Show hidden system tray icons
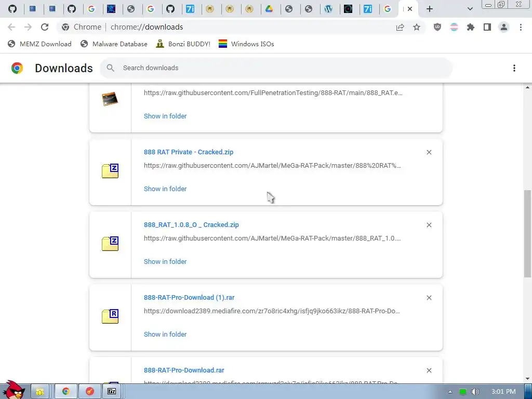This screenshot has height=399, width=532. point(450,392)
